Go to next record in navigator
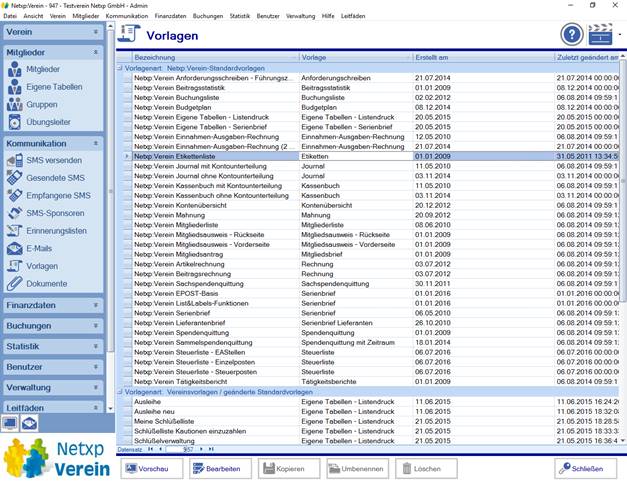Viewport: 627px width, 481px height. [201, 449]
